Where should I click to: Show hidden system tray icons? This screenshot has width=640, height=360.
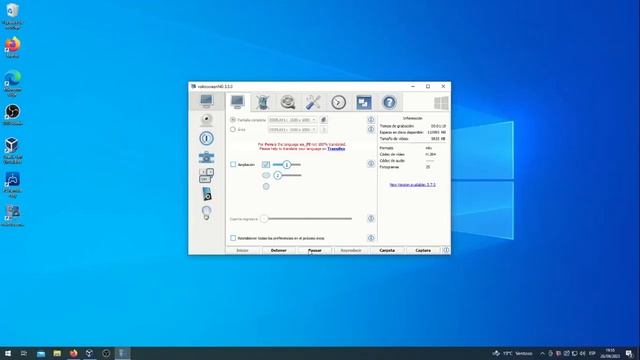click(542, 353)
